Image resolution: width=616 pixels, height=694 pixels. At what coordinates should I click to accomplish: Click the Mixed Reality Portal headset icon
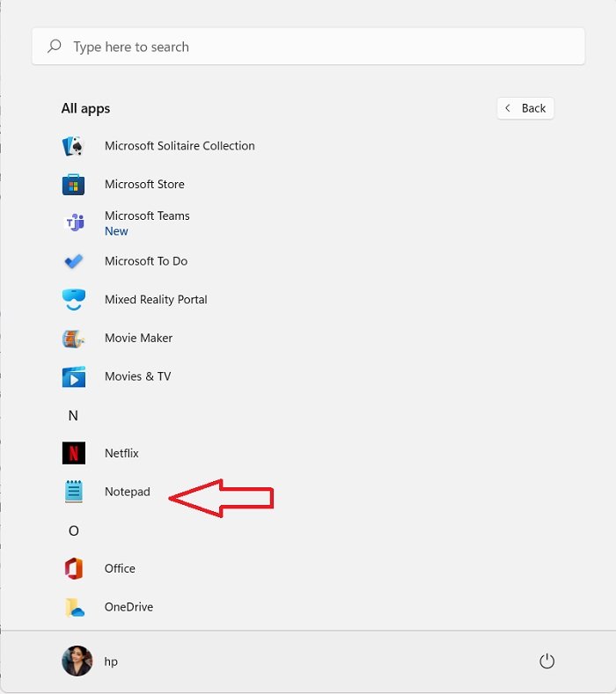point(74,300)
